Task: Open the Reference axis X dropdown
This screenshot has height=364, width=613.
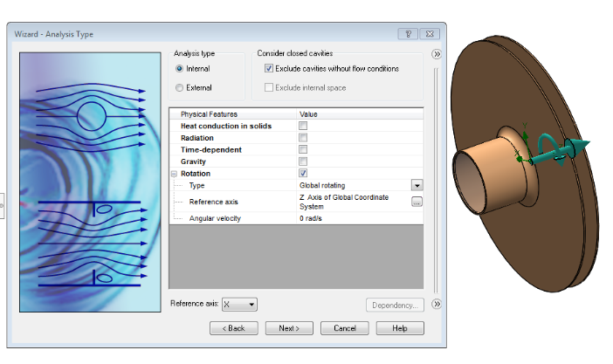Action: [239, 304]
